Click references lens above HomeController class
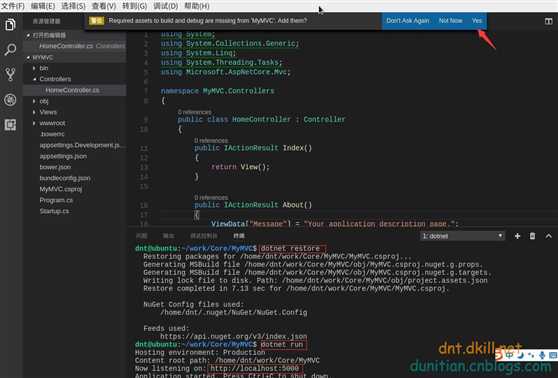The image size is (558, 378). pos(194,112)
